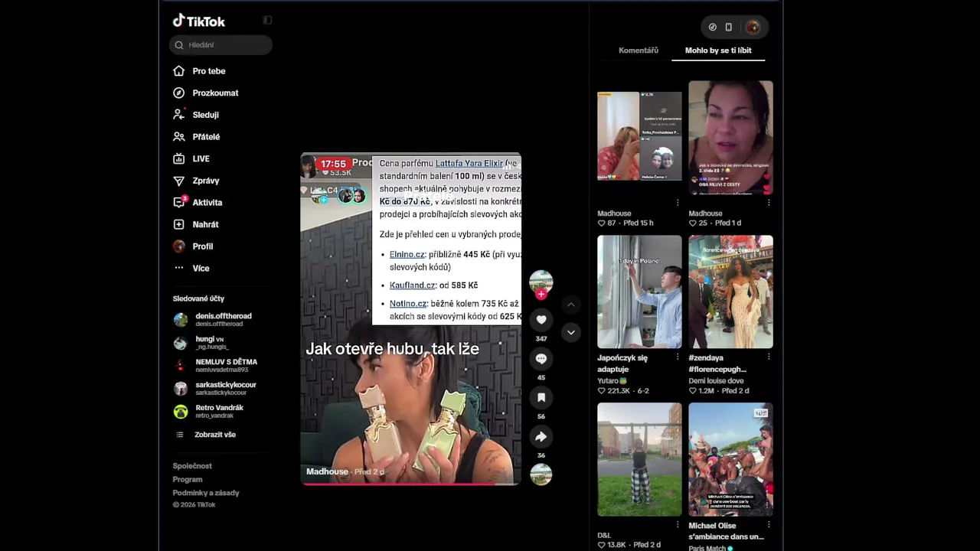Open the Přátelé friends page
This screenshot has height=551, width=980.
206,137
